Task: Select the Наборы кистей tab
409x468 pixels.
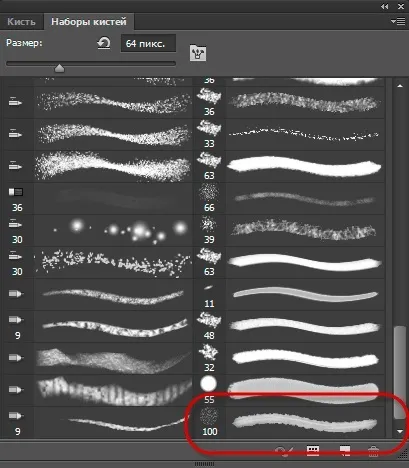Action: tap(89, 22)
